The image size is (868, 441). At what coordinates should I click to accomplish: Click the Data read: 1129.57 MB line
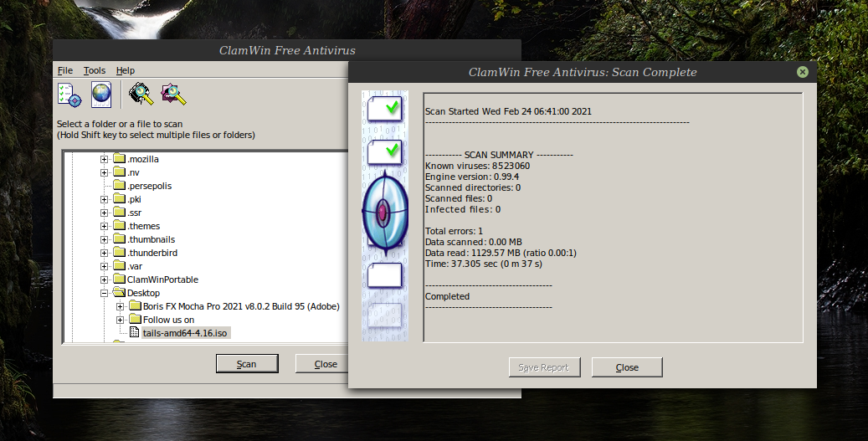[501, 253]
